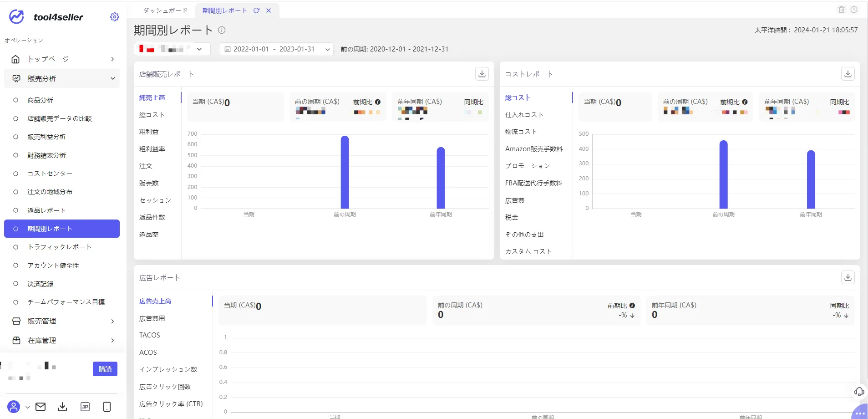Download the コストレポート
This screenshot has width=868, height=419.
pyautogui.click(x=848, y=74)
